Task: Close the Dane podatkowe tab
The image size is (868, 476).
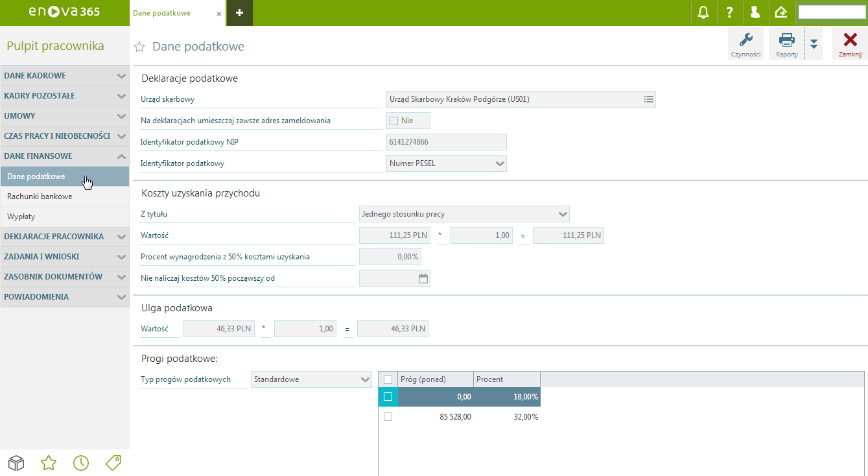Action: pos(219,14)
